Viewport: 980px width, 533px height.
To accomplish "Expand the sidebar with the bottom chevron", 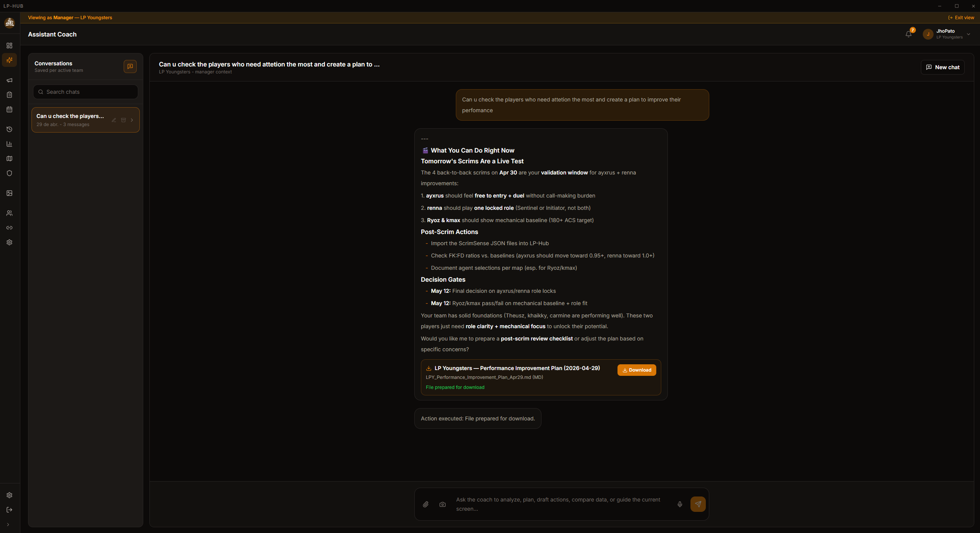I will (8, 525).
